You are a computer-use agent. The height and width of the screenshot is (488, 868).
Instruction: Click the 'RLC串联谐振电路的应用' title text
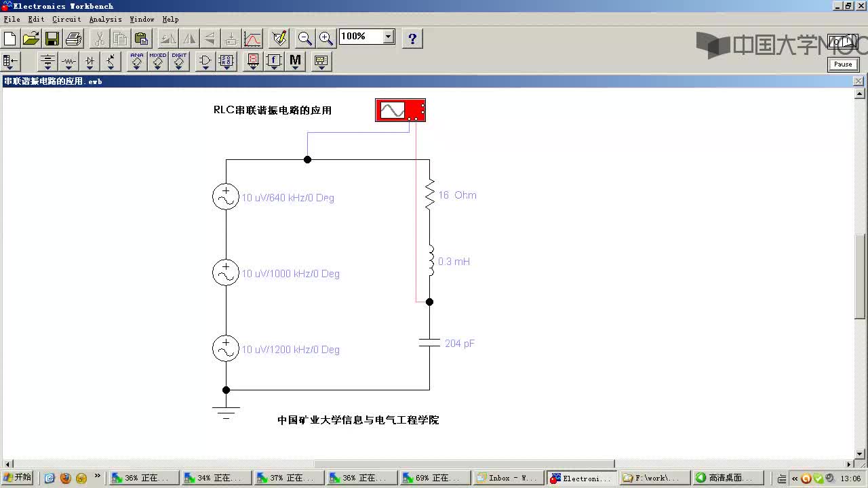point(273,110)
